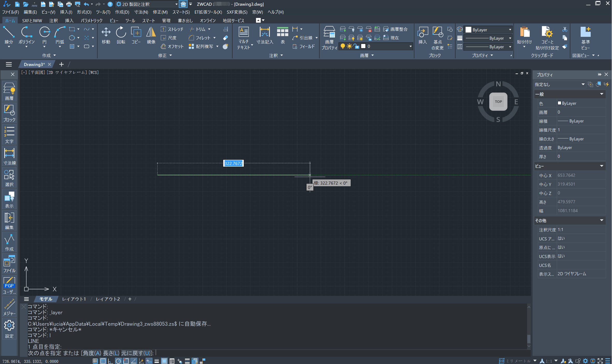Image resolution: width=612 pixels, height=364 pixels.
Task: Insert a 表 (Table) from ribbon
Action: [282, 36]
